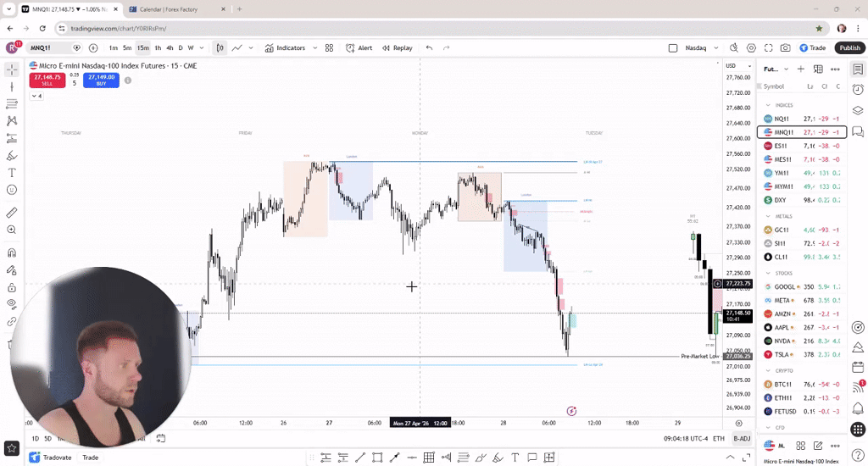Open the Alert creation button
The width and height of the screenshot is (868, 466).
tap(359, 48)
